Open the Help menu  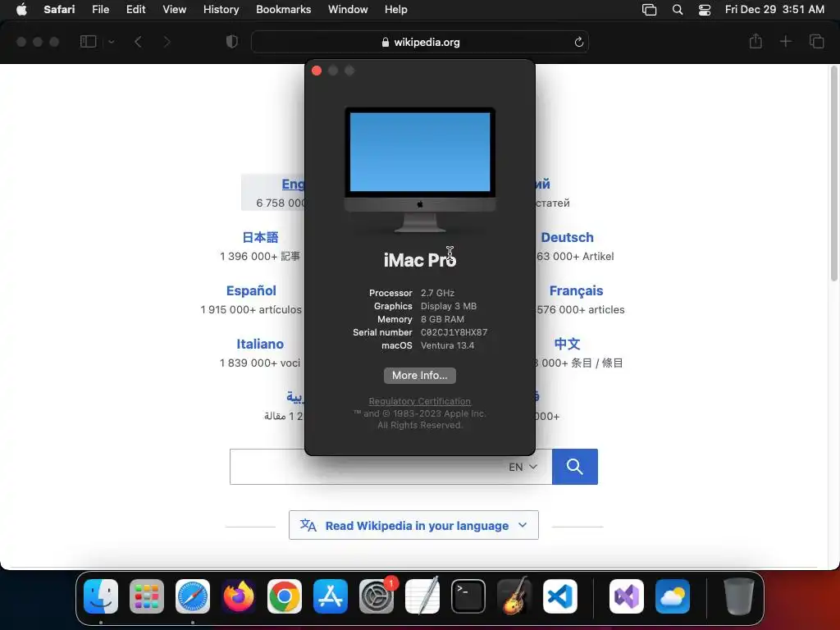(x=396, y=9)
